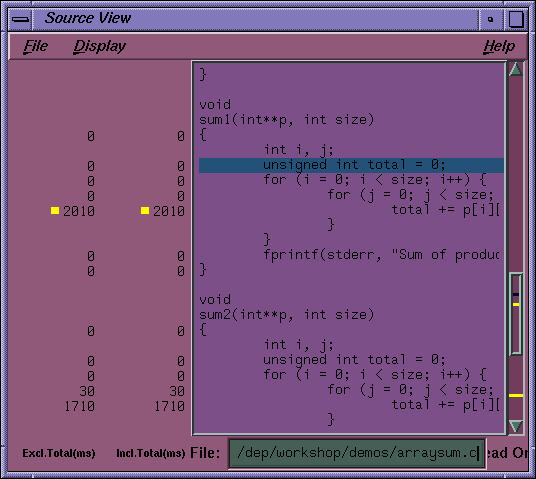
Task: Click the Source View title bar
Action: coord(256,19)
